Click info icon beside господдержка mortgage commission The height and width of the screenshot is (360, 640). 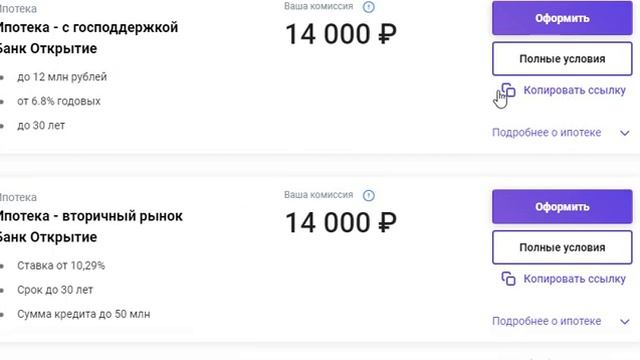click(x=369, y=7)
